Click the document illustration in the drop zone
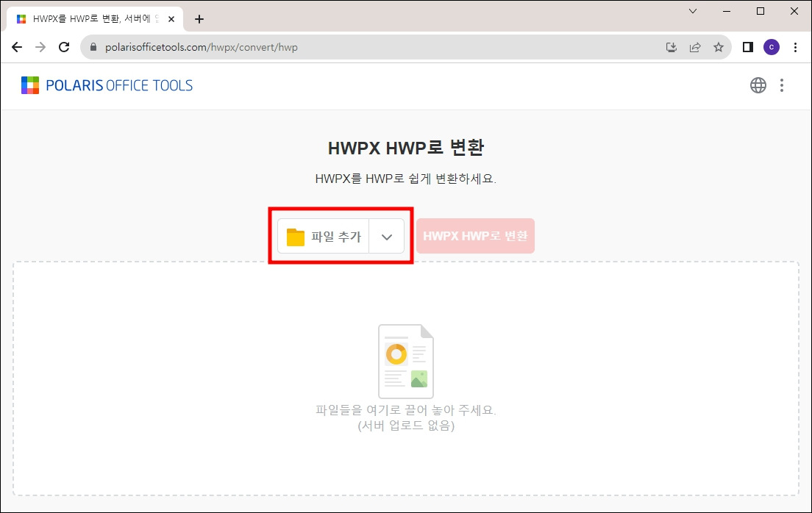The width and height of the screenshot is (812, 513). 405,359
